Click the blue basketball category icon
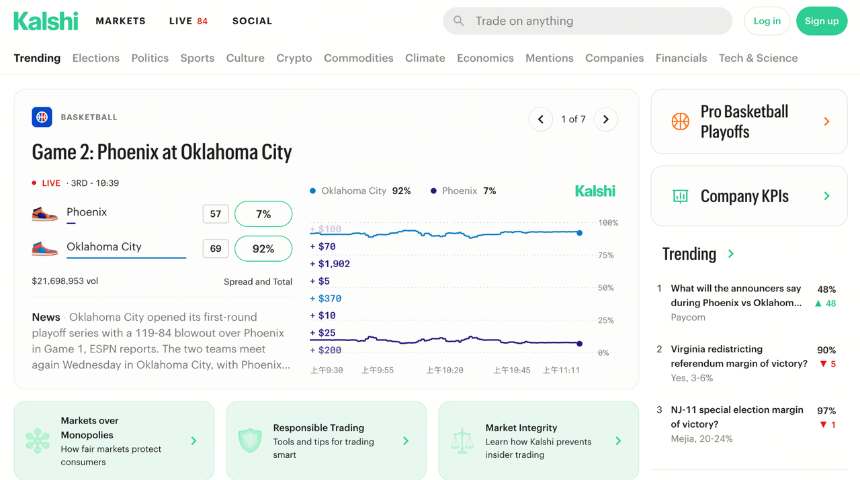This screenshot has width=860, height=480. click(42, 117)
